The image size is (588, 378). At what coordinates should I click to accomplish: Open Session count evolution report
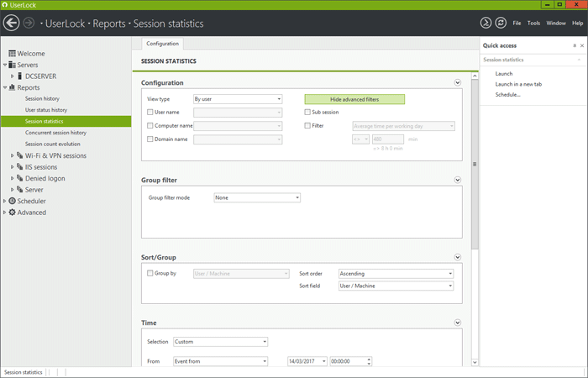(x=52, y=144)
